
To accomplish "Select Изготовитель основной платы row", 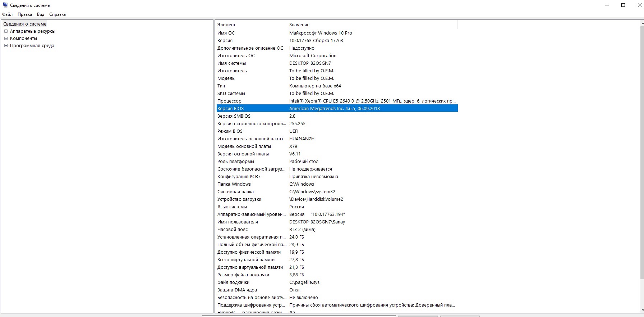I will (x=336, y=139).
